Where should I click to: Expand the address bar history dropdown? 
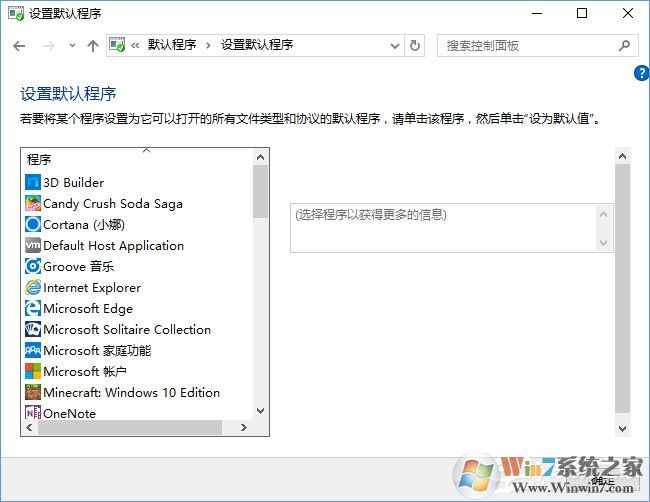click(x=395, y=46)
